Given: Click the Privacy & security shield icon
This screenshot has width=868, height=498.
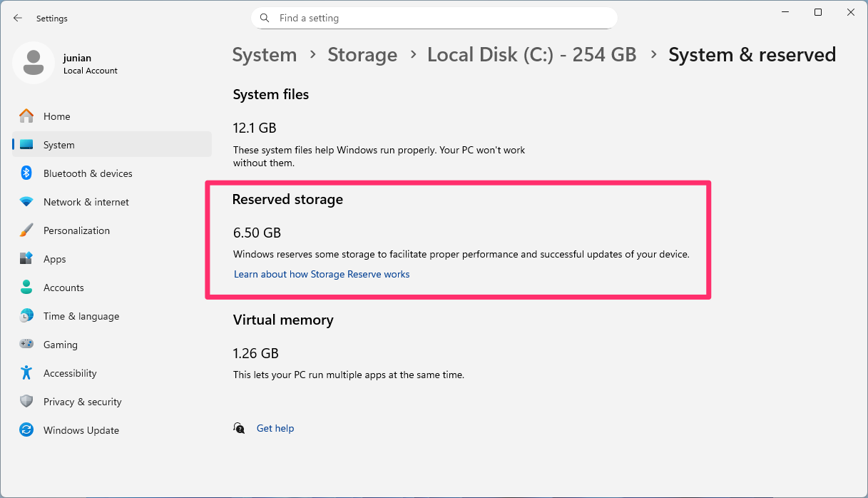Looking at the screenshot, I should point(26,402).
